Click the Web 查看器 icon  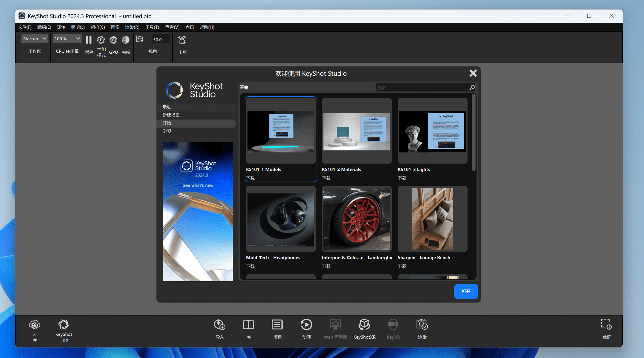335,324
